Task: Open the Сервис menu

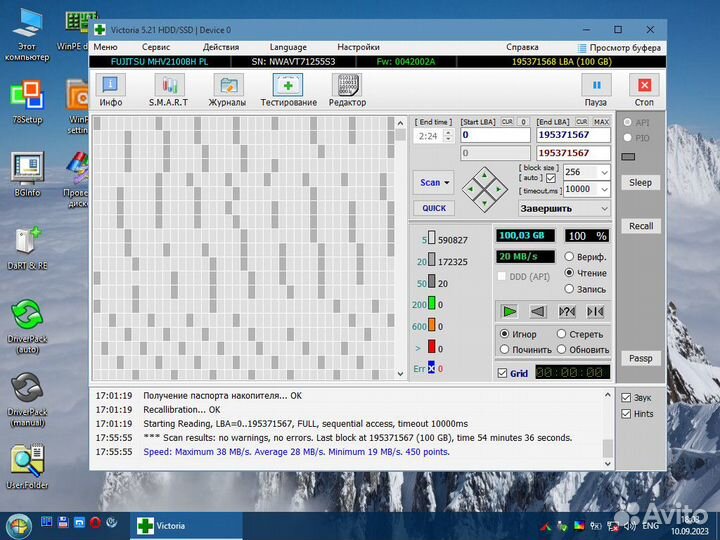Action: pyautogui.click(x=156, y=47)
